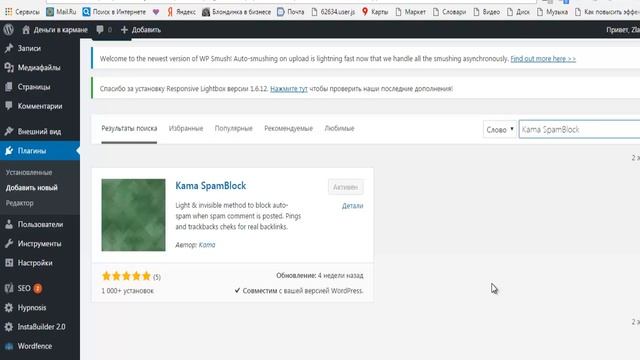Switch to Любимые tab

click(x=339, y=128)
